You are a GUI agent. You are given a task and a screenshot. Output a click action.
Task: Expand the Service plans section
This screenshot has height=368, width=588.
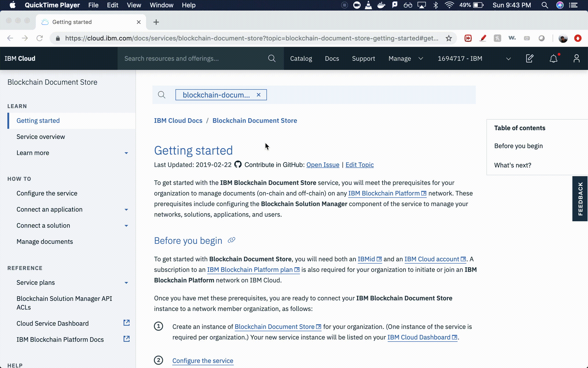126,283
